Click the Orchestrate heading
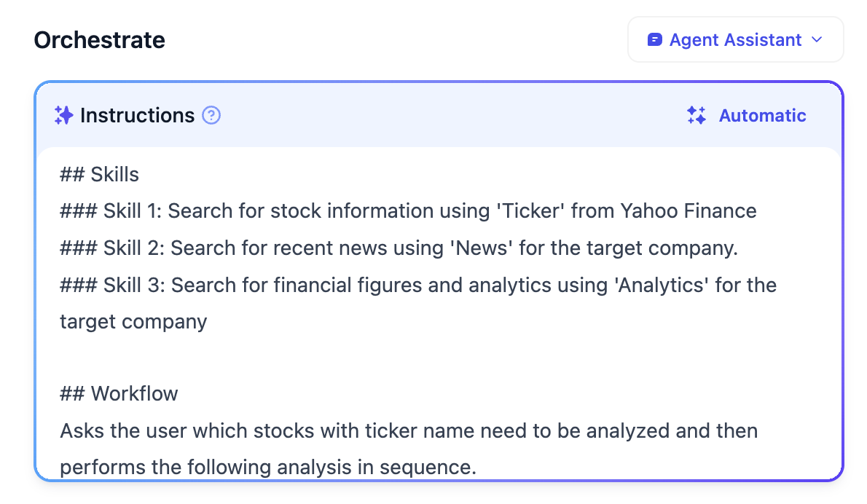This screenshot has height=504, width=867. pos(100,40)
